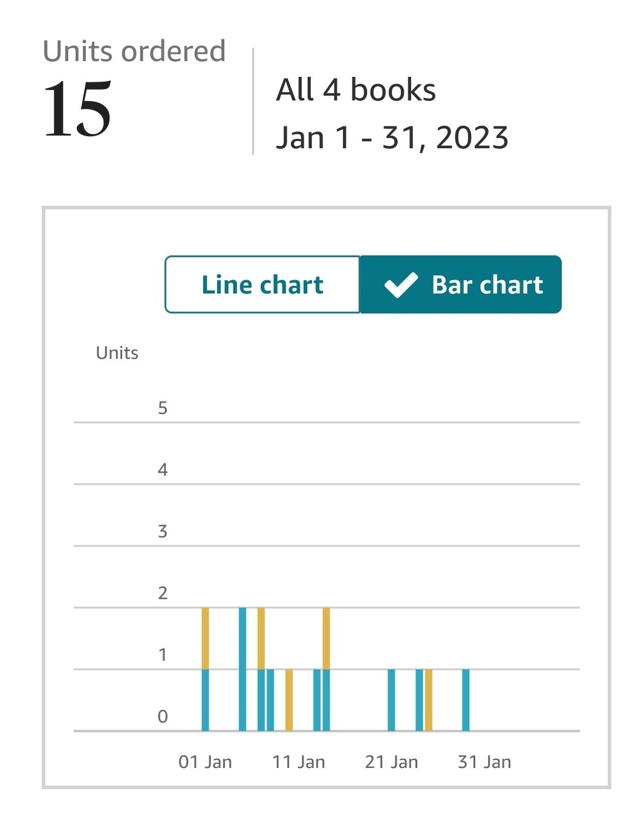This screenshot has width=641, height=840.
Task: Click the total count of 15
Action: pyautogui.click(x=77, y=110)
